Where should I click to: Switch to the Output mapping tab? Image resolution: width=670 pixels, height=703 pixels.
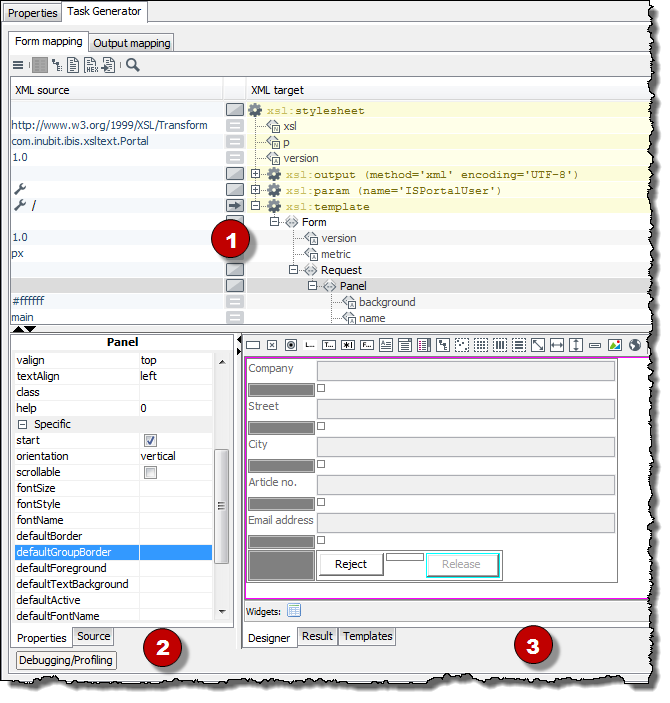click(x=132, y=43)
